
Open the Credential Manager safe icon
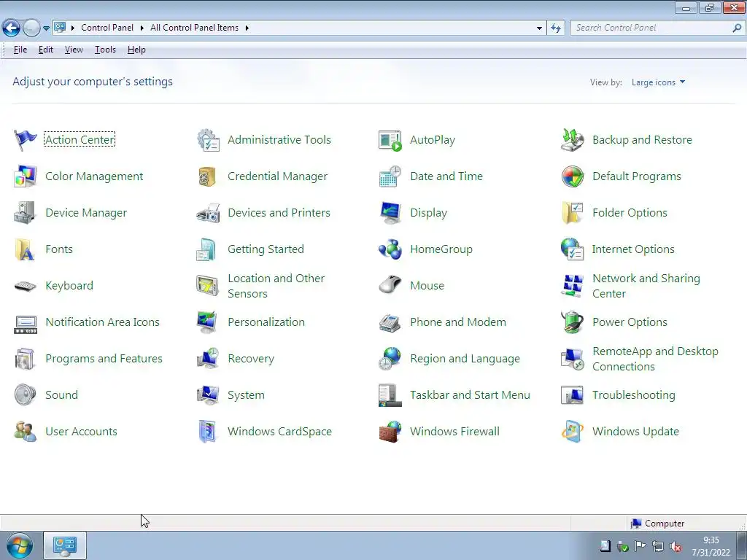pos(208,176)
